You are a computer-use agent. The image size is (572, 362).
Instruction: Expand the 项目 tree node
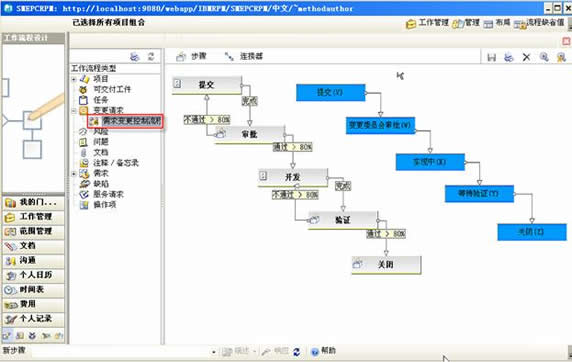74,79
